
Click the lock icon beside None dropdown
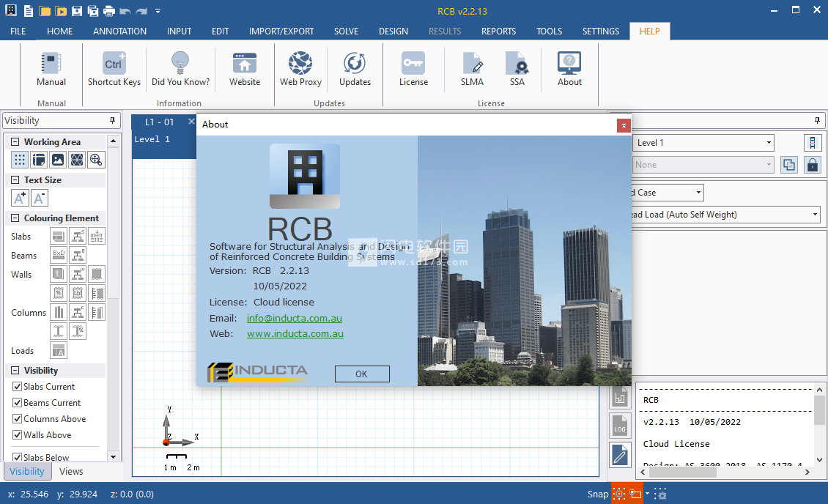[812, 165]
